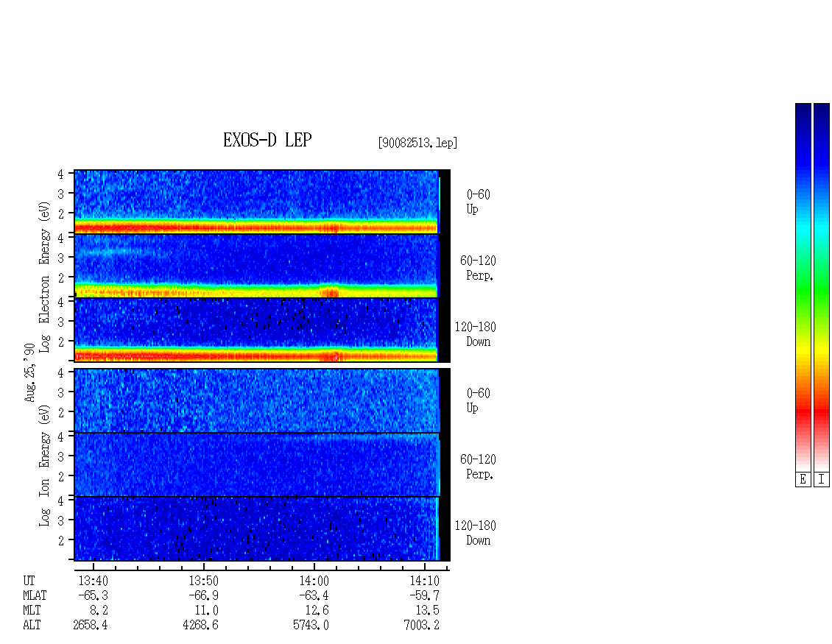Click the MLT value 8.2
This screenshot has width=832, height=644.
99,611
